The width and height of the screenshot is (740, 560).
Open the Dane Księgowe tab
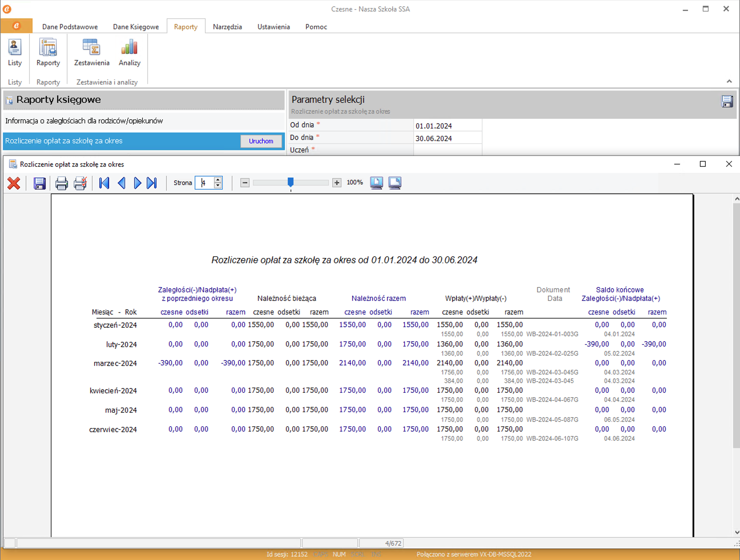click(x=136, y=27)
